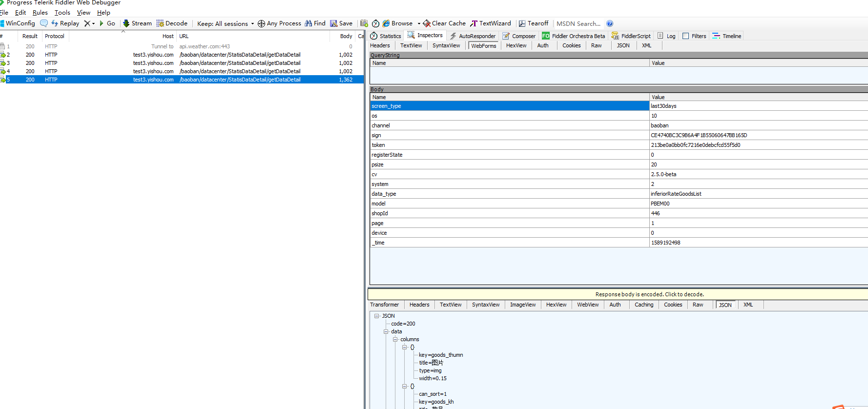Screen dimensions: 868x409
Task: Select the screen_type body row
Action: (619, 106)
